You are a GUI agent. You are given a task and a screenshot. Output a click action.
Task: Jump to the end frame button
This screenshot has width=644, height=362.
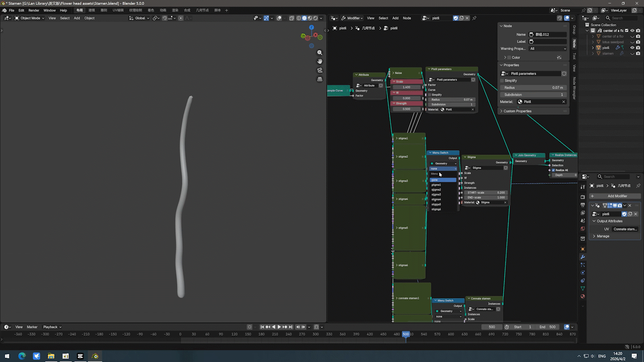click(x=290, y=327)
